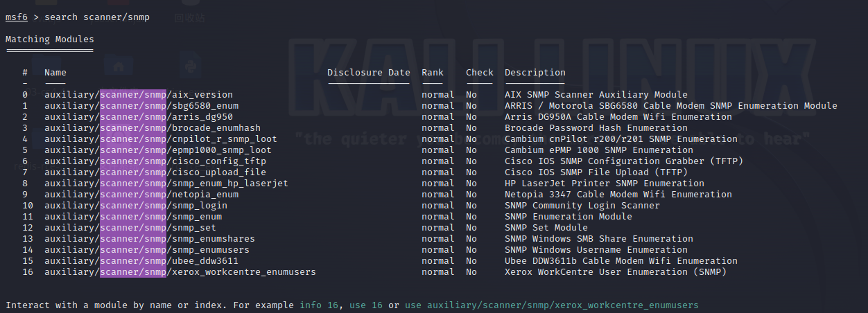868x313 pixels.
Task: Click the SNMP Community Login Scanner description
Action: pos(582,206)
